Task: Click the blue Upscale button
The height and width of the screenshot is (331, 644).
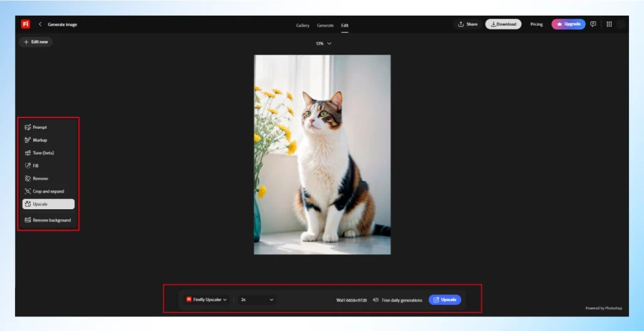Action: (445, 300)
